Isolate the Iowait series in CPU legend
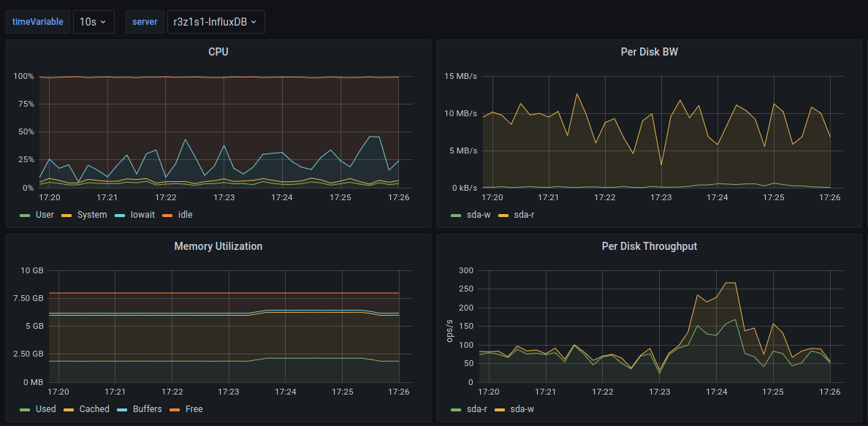The image size is (868, 426). pyautogui.click(x=142, y=215)
